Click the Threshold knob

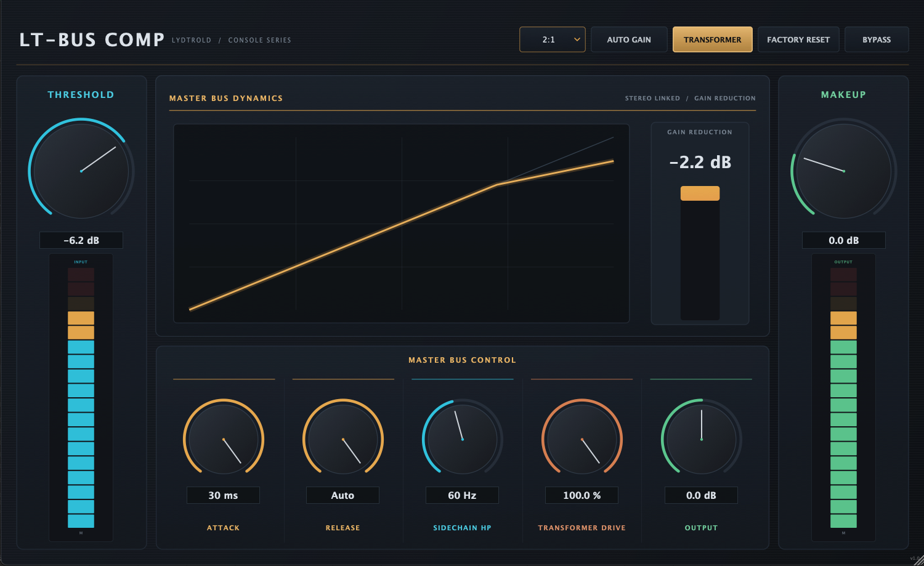81,171
